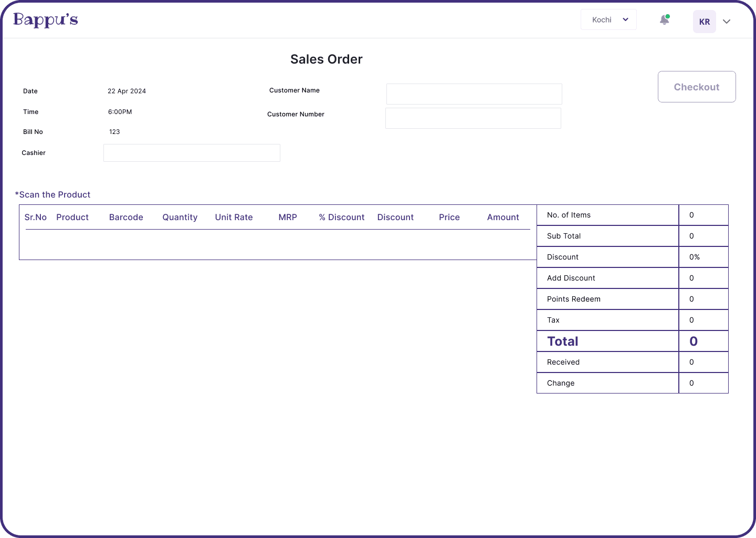Open the notifications bell

(664, 20)
